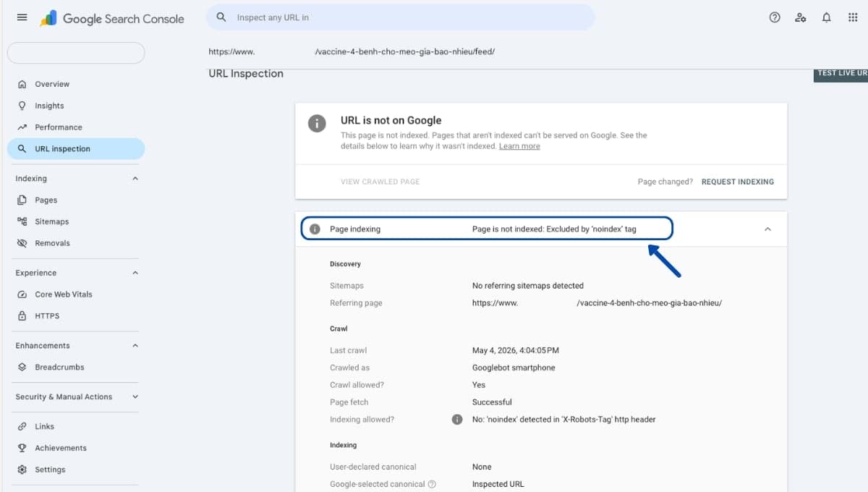The image size is (868, 492).
Task: Click Settings label in sidebar
Action: tap(50, 470)
